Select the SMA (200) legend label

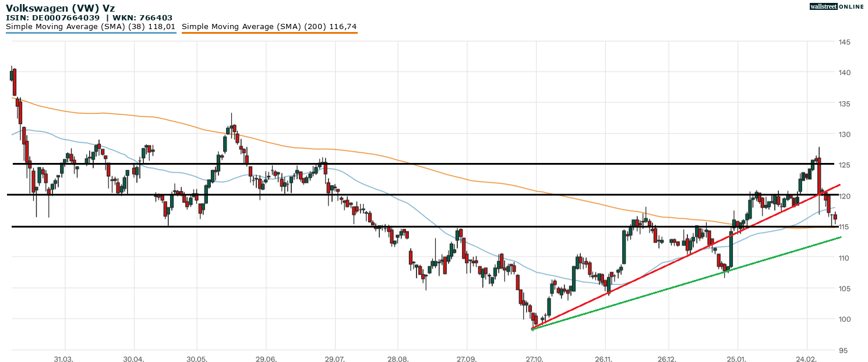[269, 26]
